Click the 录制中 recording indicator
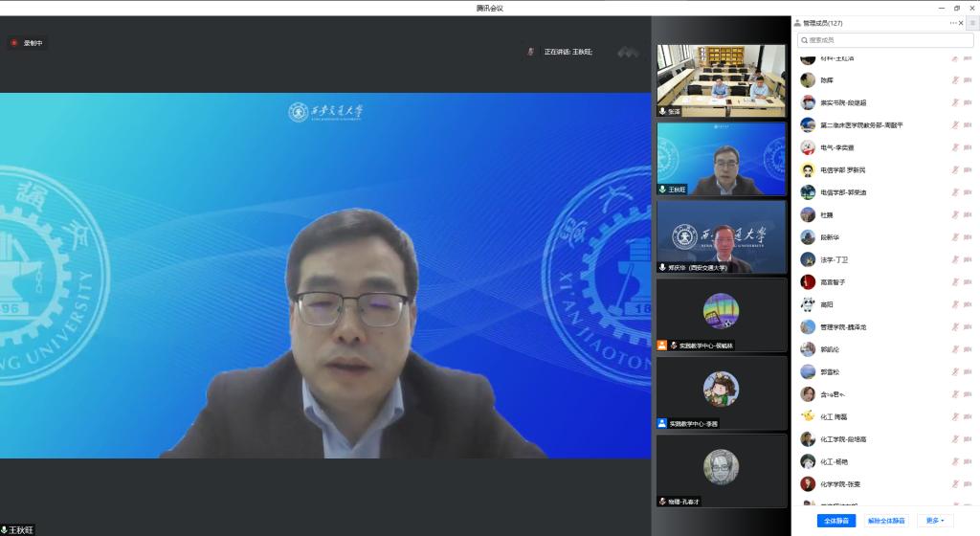The height and width of the screenshot is (536, 980). (x=27, y=43)
